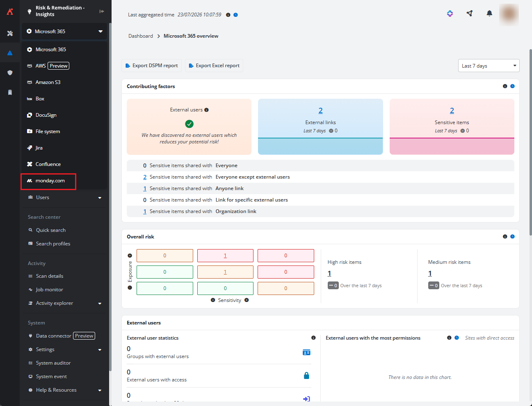Viewport: 532px width, 406px height.
Task: Open the colorful AI assistant icon
Action: tap(450, 14)
